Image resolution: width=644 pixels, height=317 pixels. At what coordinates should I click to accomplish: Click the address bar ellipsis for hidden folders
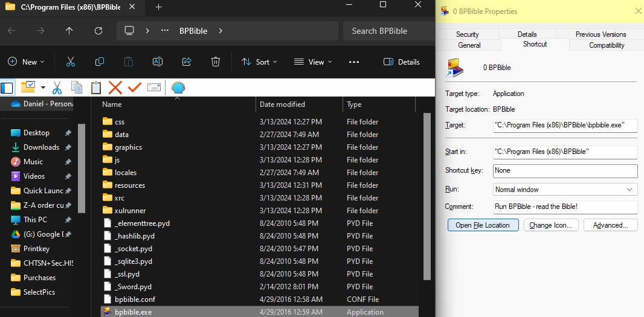(x=165, y=31)
